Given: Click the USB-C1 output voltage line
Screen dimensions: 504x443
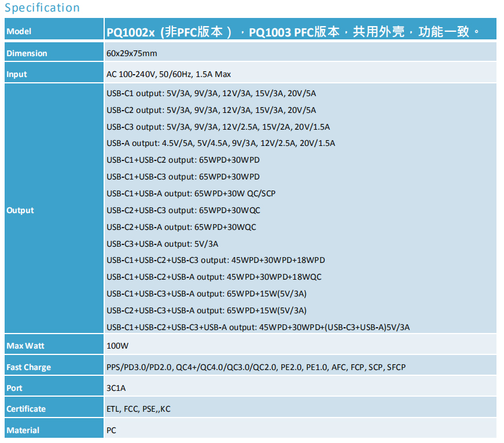Looking at the screenshot, I should 211,93.
